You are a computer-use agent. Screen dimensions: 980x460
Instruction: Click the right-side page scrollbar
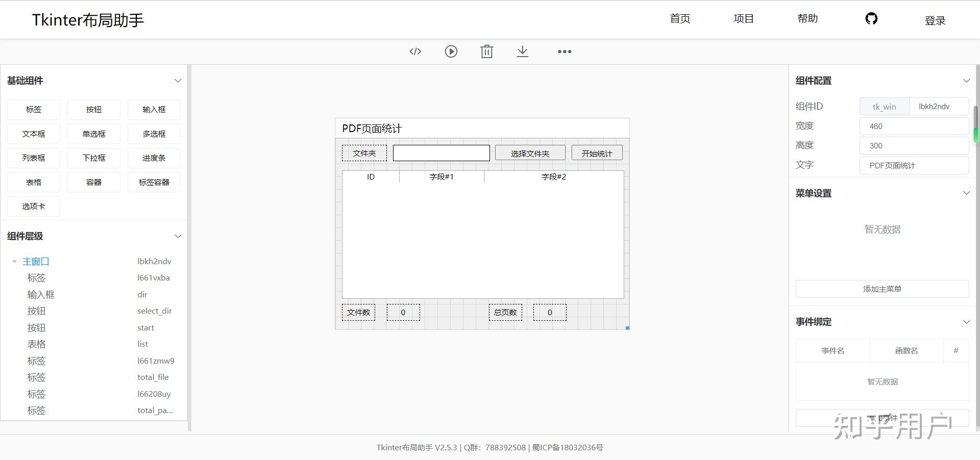click(975, 123)
